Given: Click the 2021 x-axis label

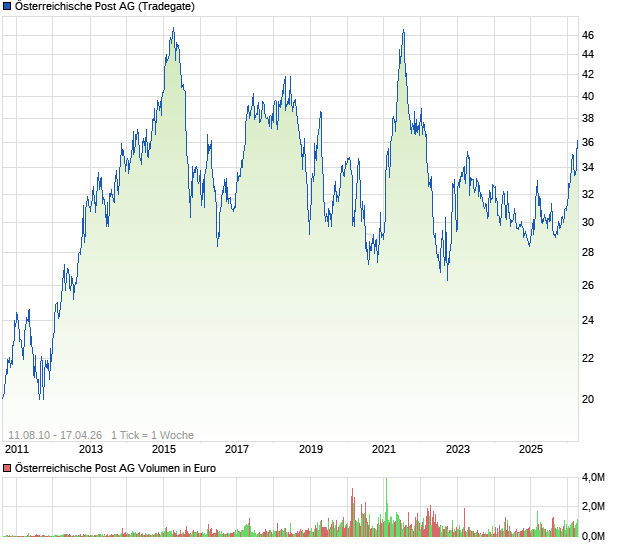Looking at the screenshot, I should 384,449.
